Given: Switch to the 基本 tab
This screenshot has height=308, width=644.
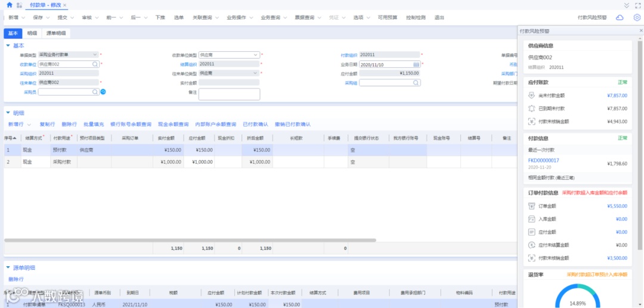Looking at the screenshot, I should click(x=13, y=33).
